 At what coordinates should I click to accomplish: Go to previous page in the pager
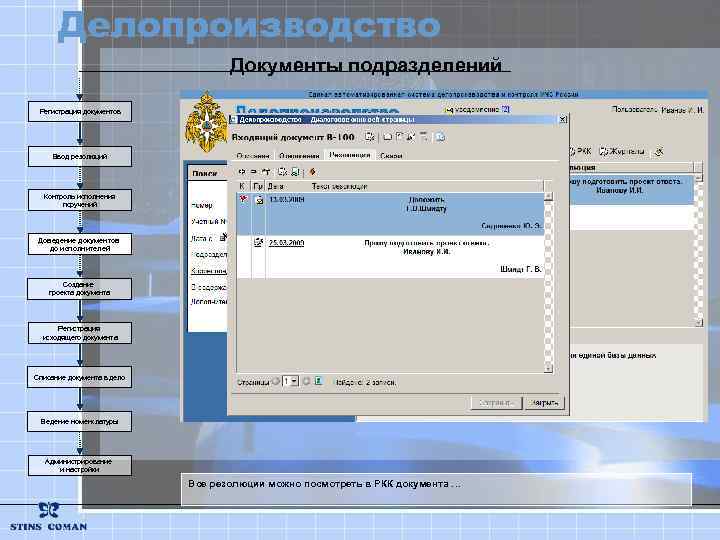click(x=276, y=381)
